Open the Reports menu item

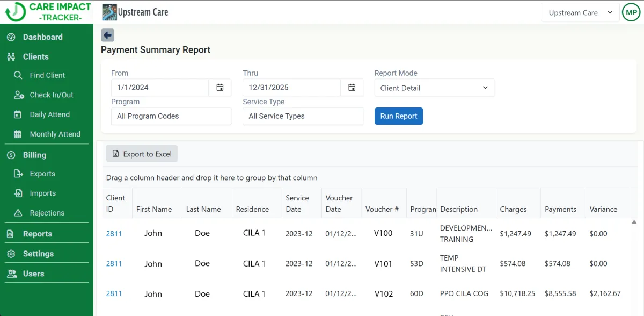pyautogui.click(x=37, y=234)
